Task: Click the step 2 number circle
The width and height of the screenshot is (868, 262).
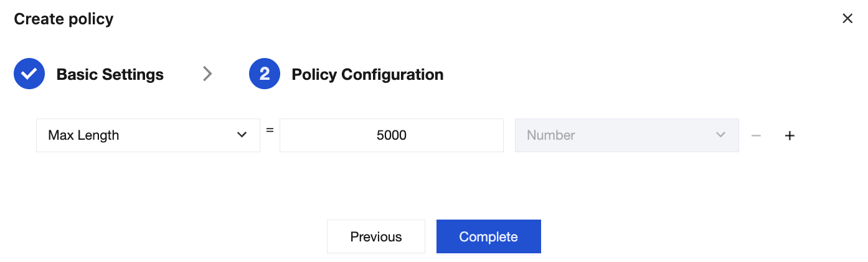Action: 265,75
